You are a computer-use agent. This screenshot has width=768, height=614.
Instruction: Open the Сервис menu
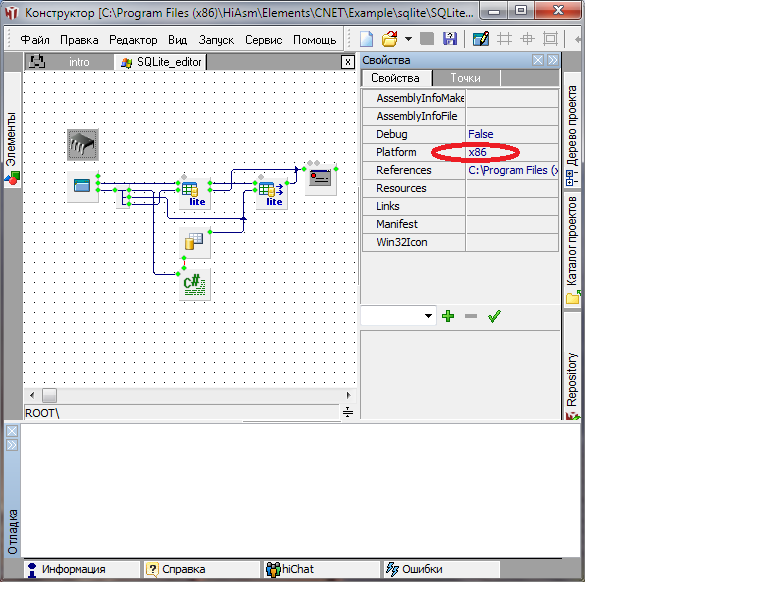263,40
